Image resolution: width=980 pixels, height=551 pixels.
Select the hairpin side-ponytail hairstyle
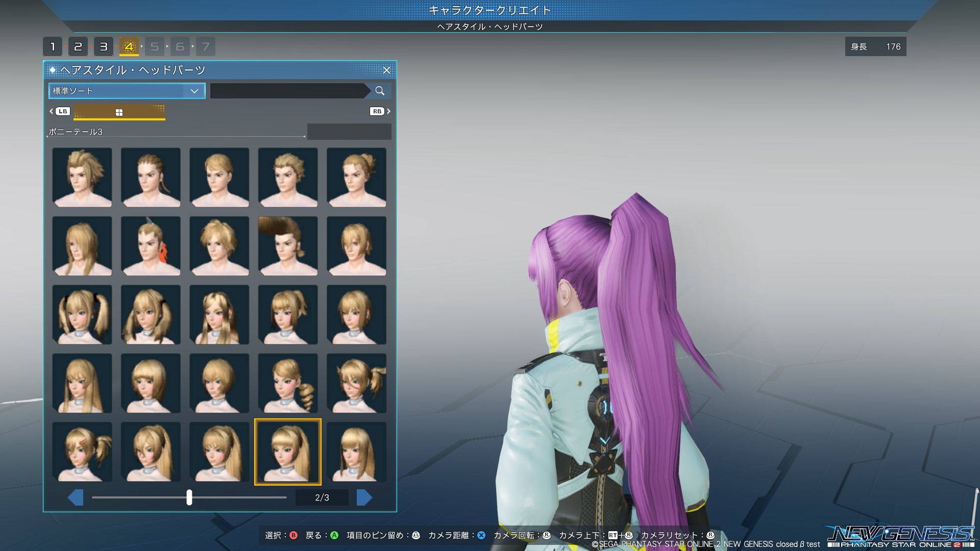tap(82, 452)
